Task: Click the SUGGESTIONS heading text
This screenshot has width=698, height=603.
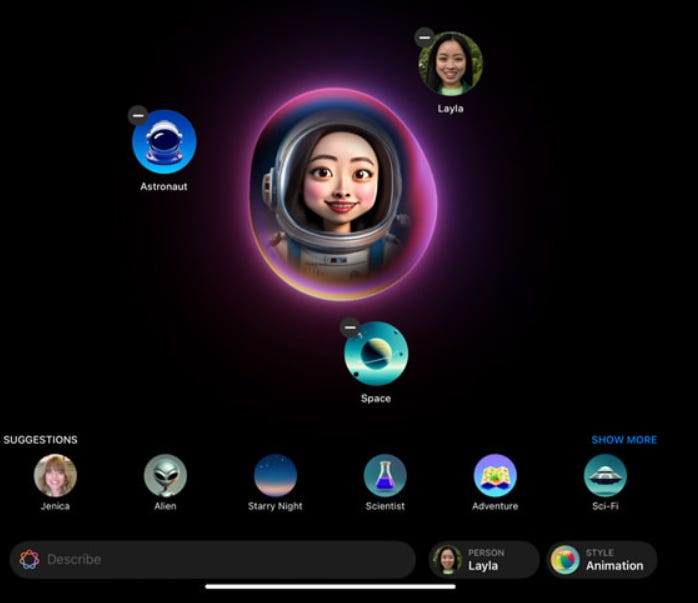Action: (x=41, y=440)
